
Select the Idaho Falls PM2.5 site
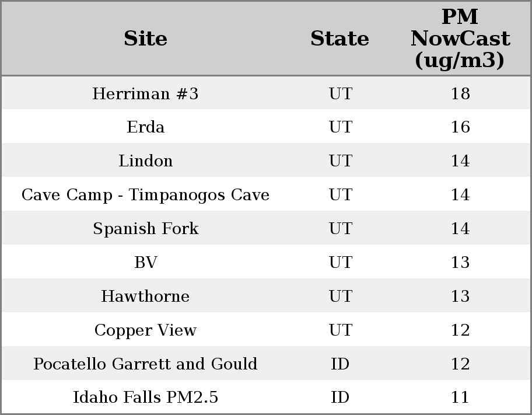[x=145, y=397]
